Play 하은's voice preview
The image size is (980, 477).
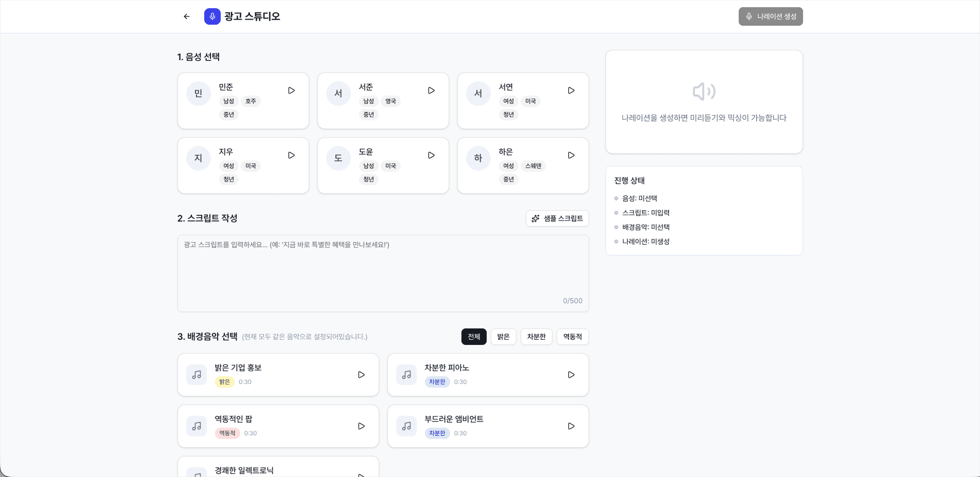point(571,155)
